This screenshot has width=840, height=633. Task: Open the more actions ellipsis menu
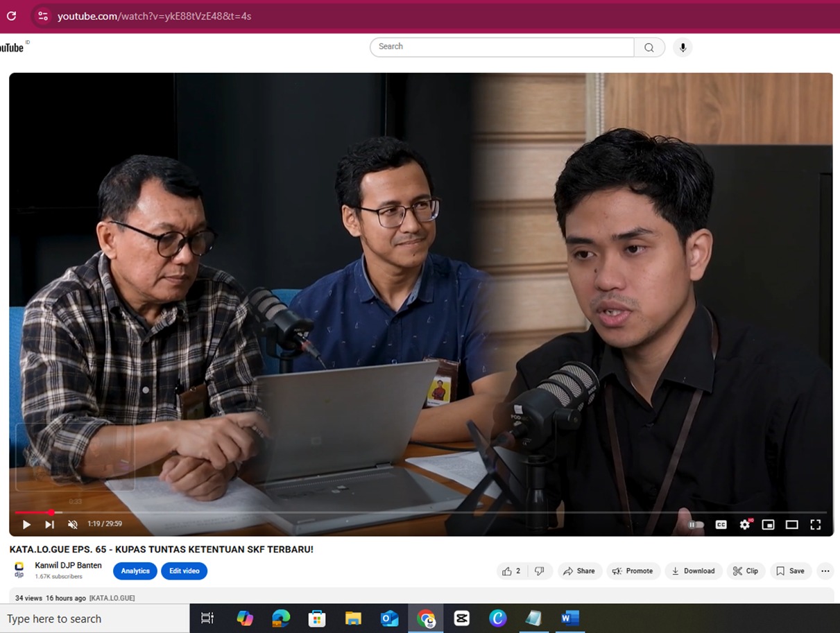(x=825, y=571)
